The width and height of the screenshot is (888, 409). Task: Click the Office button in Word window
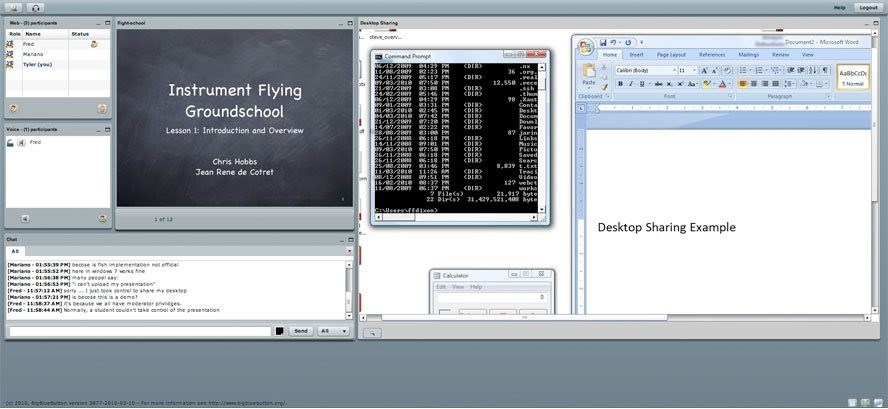586,46
